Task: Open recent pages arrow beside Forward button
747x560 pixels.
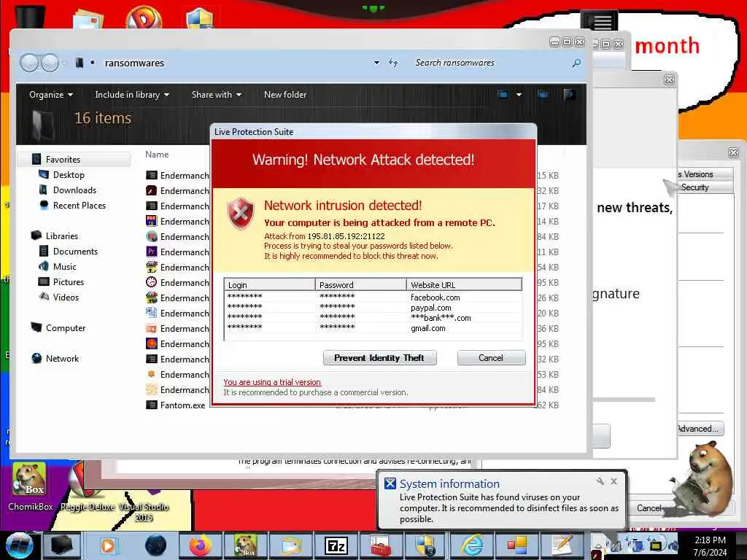Action: pos(65,63)
